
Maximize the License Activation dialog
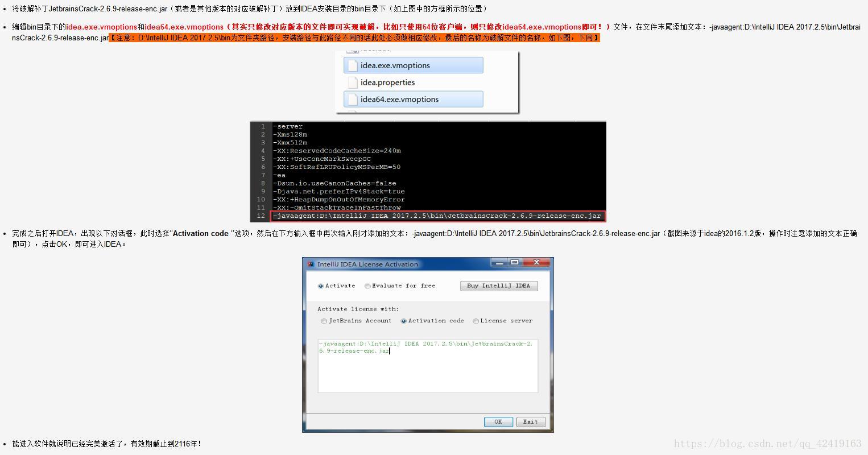[515, 262]
